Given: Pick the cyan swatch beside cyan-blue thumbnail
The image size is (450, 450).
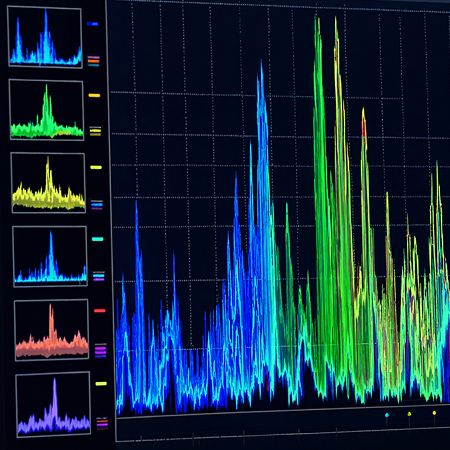Looking at the screenshot, I should click(x=98, y=239).
